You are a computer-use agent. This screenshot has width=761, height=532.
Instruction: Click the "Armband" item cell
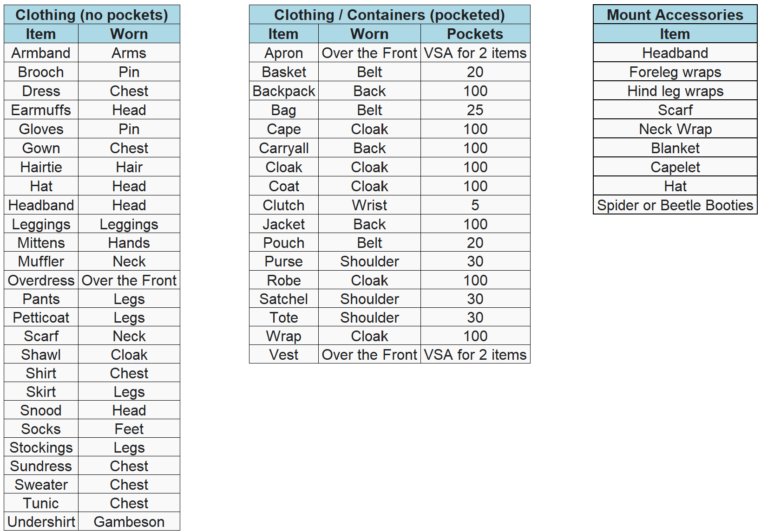[x=41, y=53]
